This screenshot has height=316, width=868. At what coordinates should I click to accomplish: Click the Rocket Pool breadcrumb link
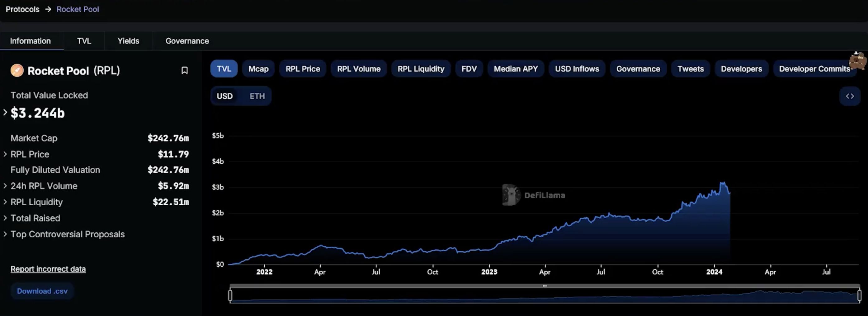click(78, 9)
